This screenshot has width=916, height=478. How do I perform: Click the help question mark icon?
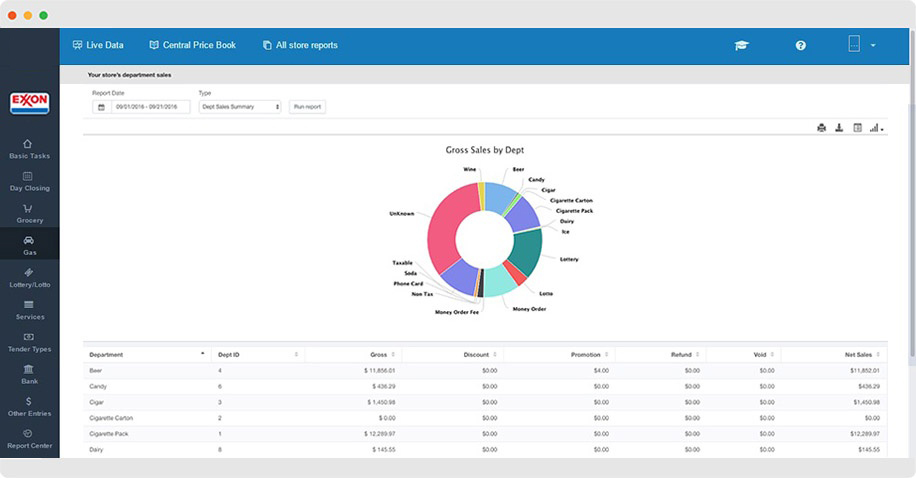(800, 45)
